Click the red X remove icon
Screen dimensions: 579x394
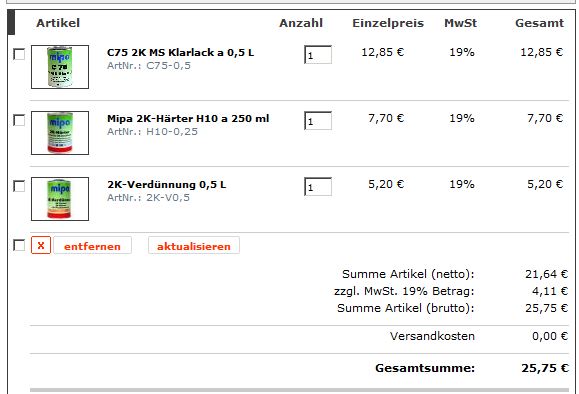41,245
